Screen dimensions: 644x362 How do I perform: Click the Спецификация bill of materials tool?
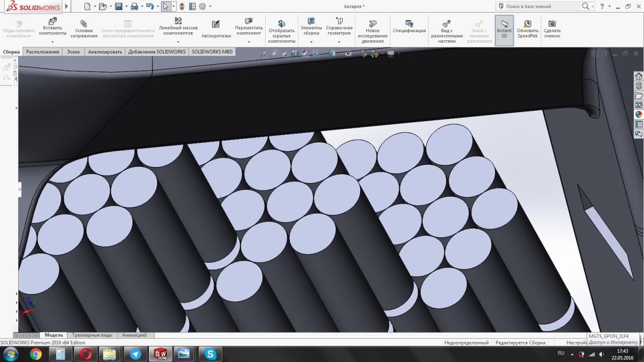(x=409, y=27)
